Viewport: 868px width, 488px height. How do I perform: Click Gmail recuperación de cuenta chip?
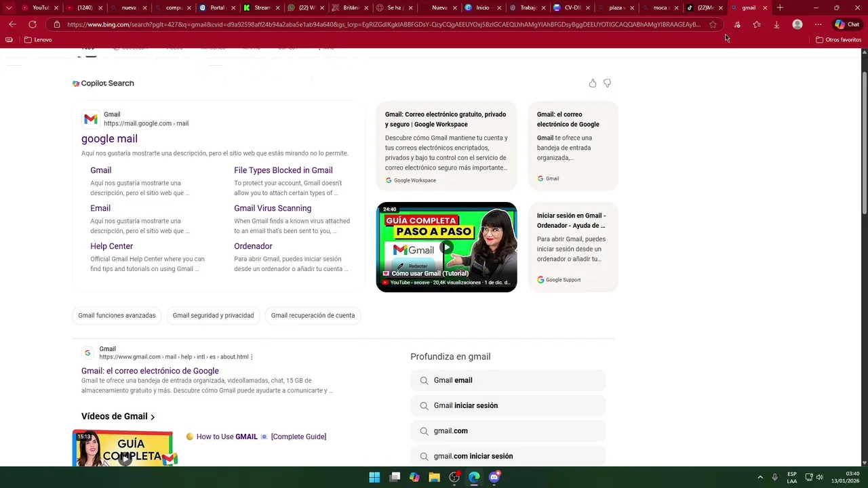tap(313, 315)
